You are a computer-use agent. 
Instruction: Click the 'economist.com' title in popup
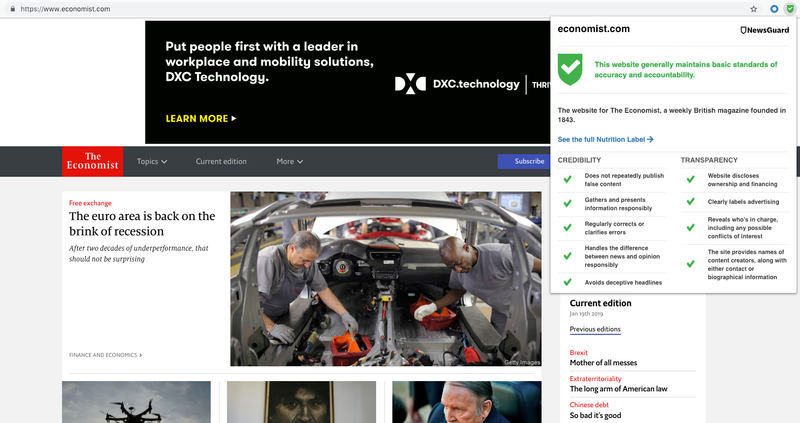coord(593,29)
